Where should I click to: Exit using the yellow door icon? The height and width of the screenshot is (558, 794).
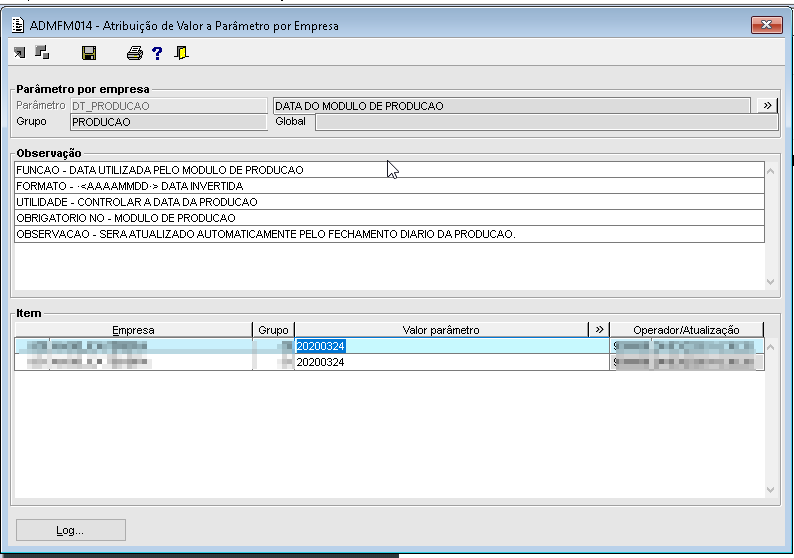[x=181, y=53]
